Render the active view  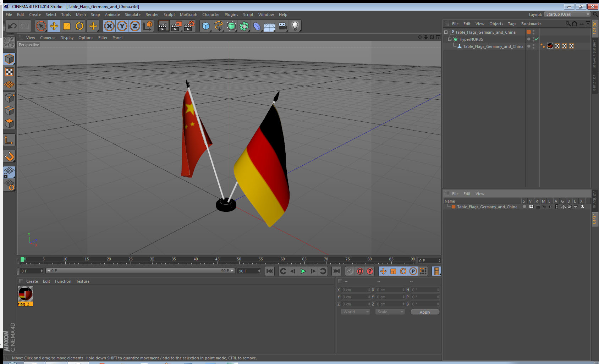(163, 26)
